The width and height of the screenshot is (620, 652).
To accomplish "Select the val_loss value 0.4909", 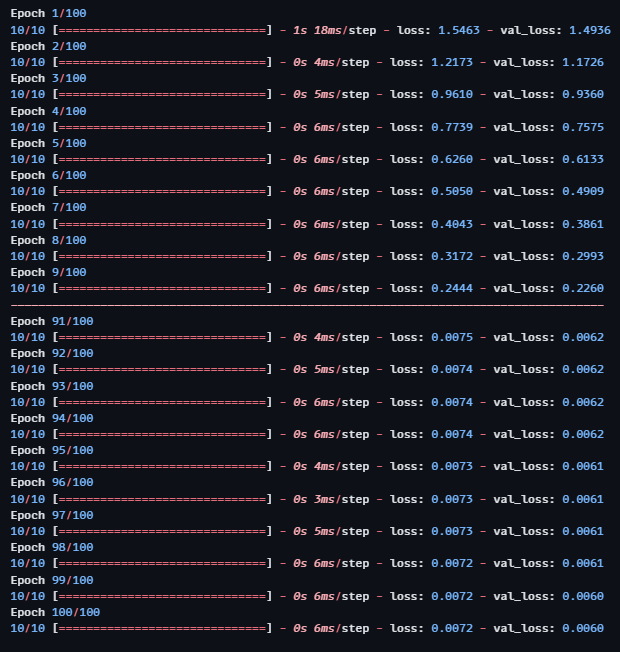I will coord(583,191).
